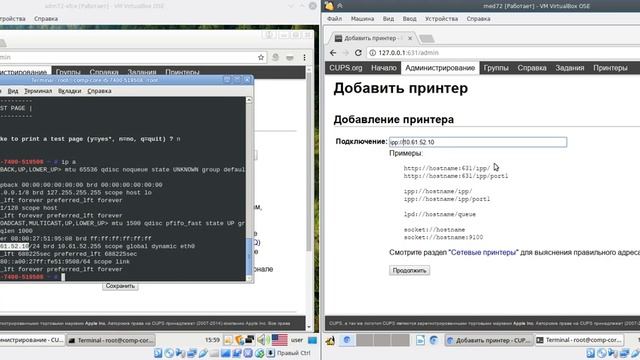
Task: Close the Добавить принтер browser tab
Action: pos(410,38)
